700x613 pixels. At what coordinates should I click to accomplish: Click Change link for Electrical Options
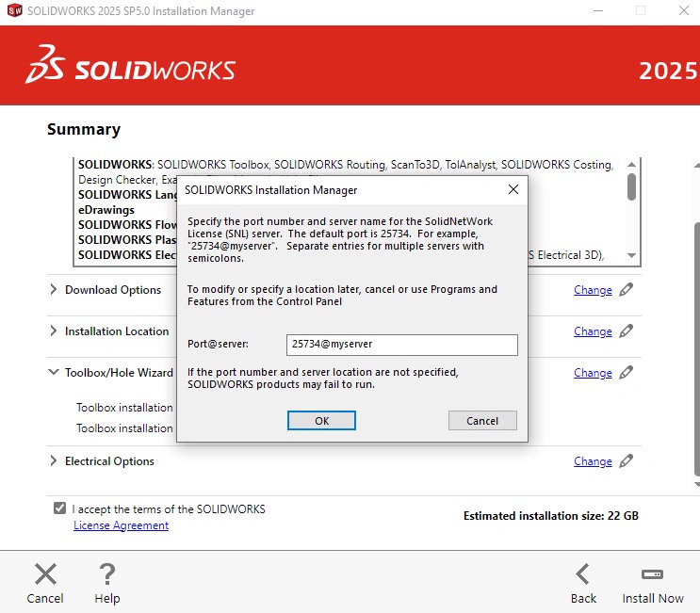(593, 461)
